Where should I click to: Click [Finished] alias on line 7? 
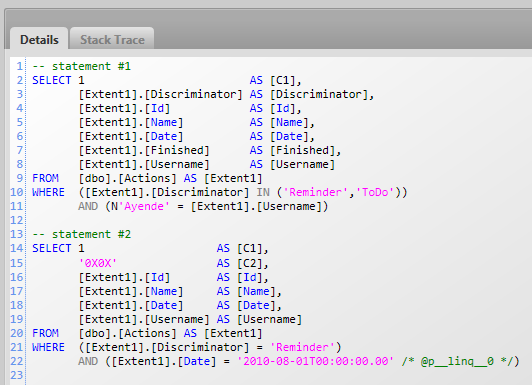tap(302, 150)
